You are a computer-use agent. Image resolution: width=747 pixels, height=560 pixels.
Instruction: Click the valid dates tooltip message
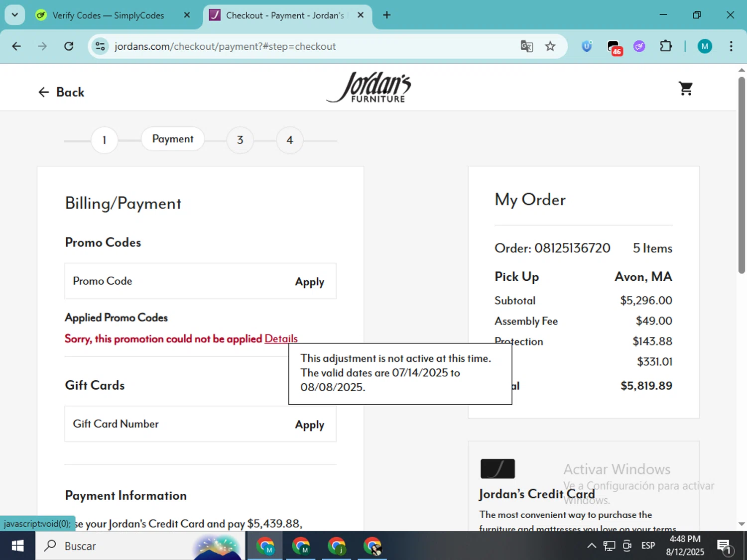click(400, 373)
